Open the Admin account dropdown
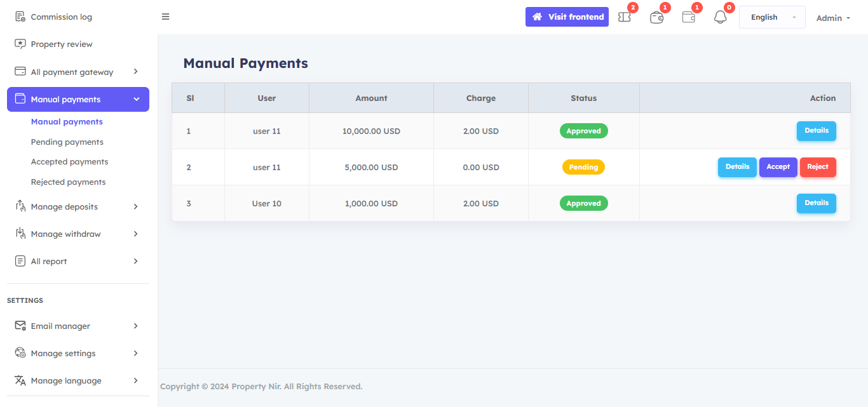Image resolution: width=868 pixels, height=407 pixels. coord(833,18)
